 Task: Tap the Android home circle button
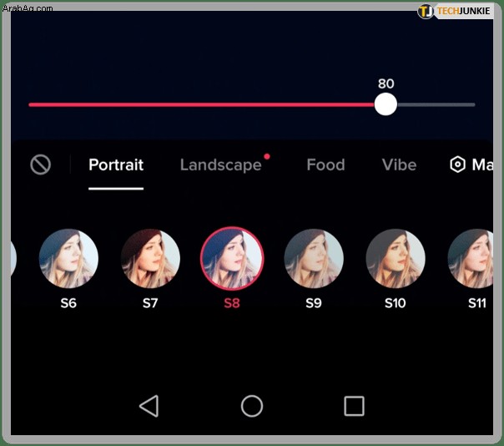tap(252, 406)
